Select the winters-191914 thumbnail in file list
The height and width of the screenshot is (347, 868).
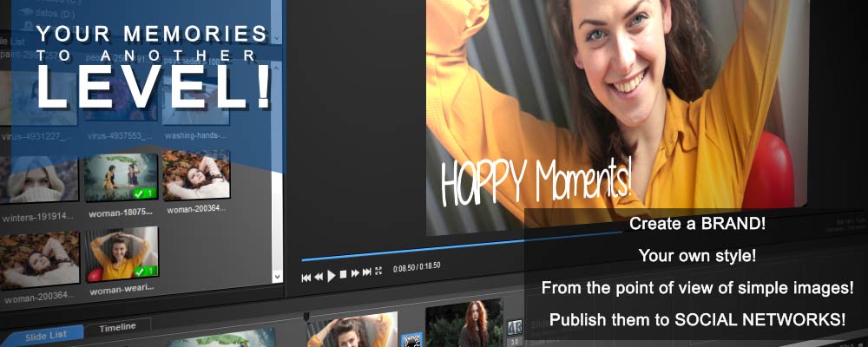[39, 180]
